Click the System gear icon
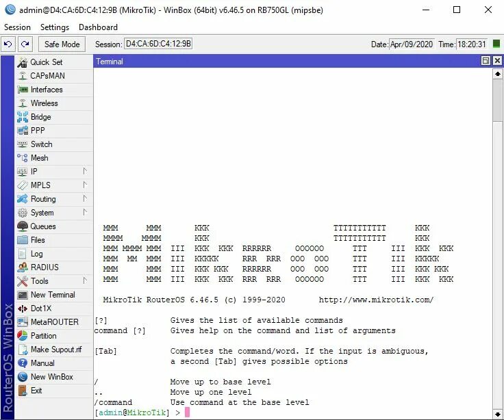This screenshot has height=420, width=504. click(x=22, y=213)
